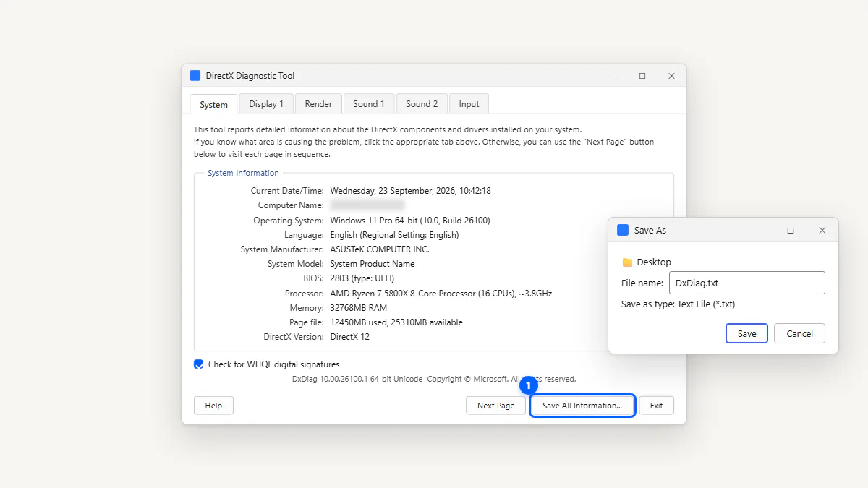Open the Render tab
This screenshot has height=488, width=868.
point(318,104)
